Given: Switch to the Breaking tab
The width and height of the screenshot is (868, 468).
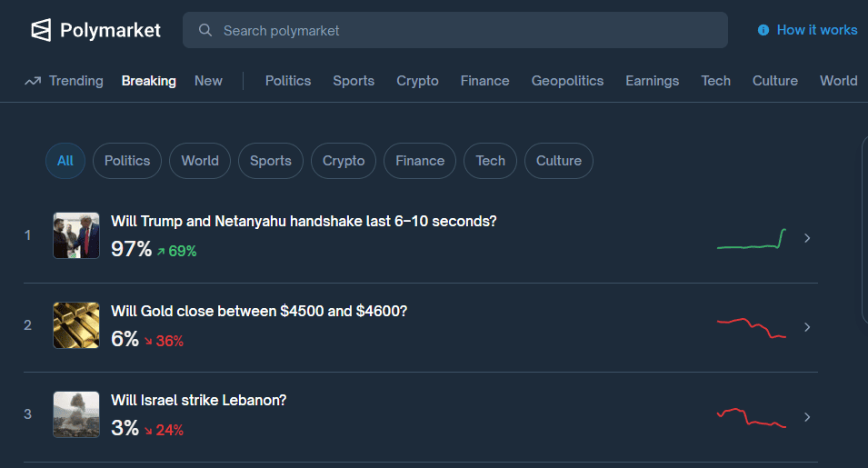Looking at the screenshot, I should click(x=149, y=81).
